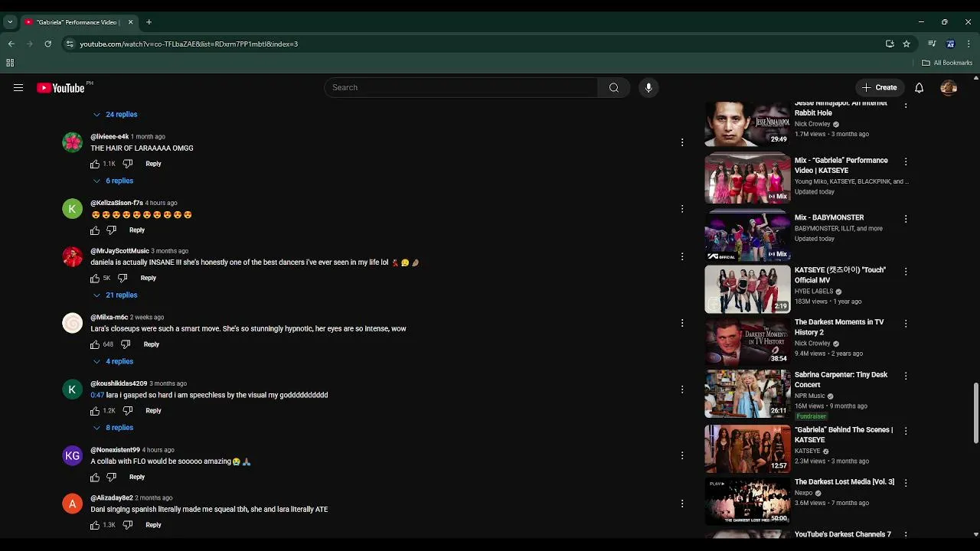Open the tab search dropdown arrow
The height and width of the screenshot is (551, 980).
tap(10, 22)
